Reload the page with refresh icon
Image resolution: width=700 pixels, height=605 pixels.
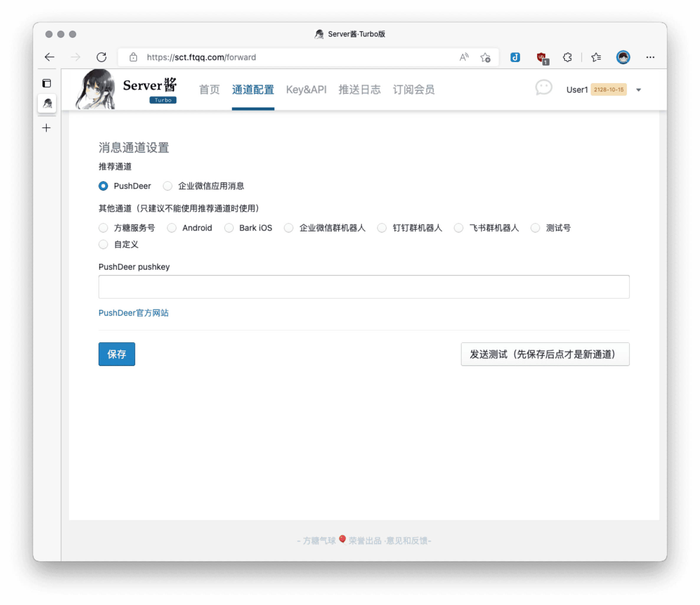[x=101, y=57]
